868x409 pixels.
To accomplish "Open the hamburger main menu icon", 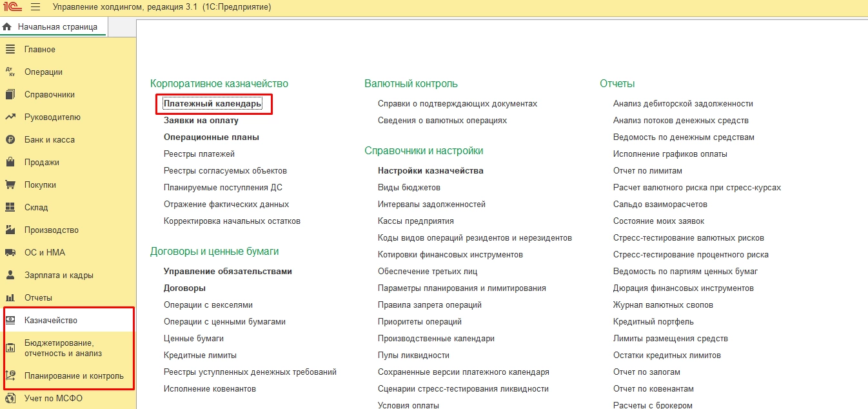I will (35, 7).
